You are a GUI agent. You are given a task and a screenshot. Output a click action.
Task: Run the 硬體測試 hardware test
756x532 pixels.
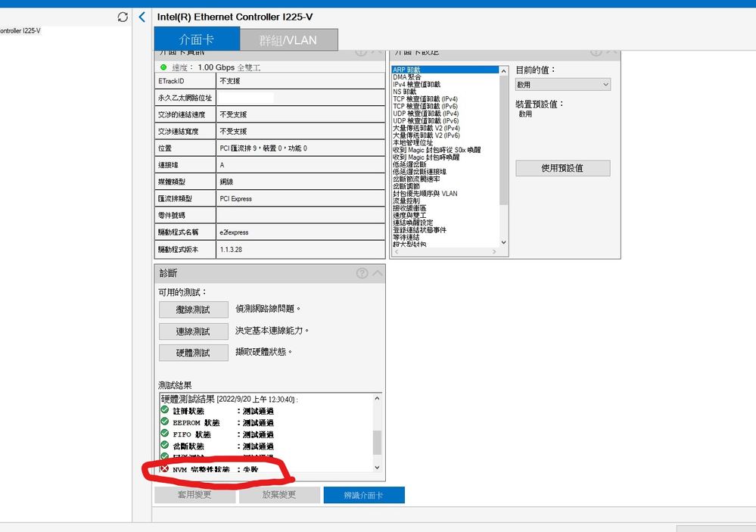pos(194,353)
